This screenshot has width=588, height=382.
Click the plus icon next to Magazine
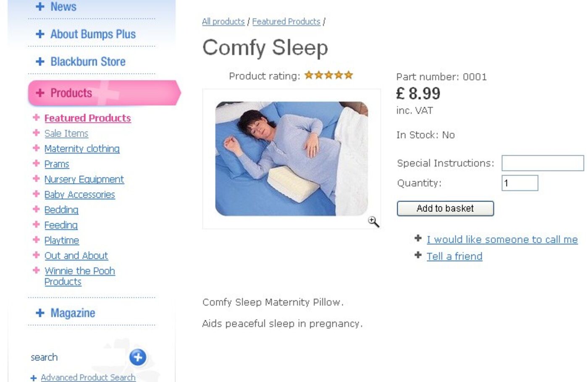(x=40, y=313)
